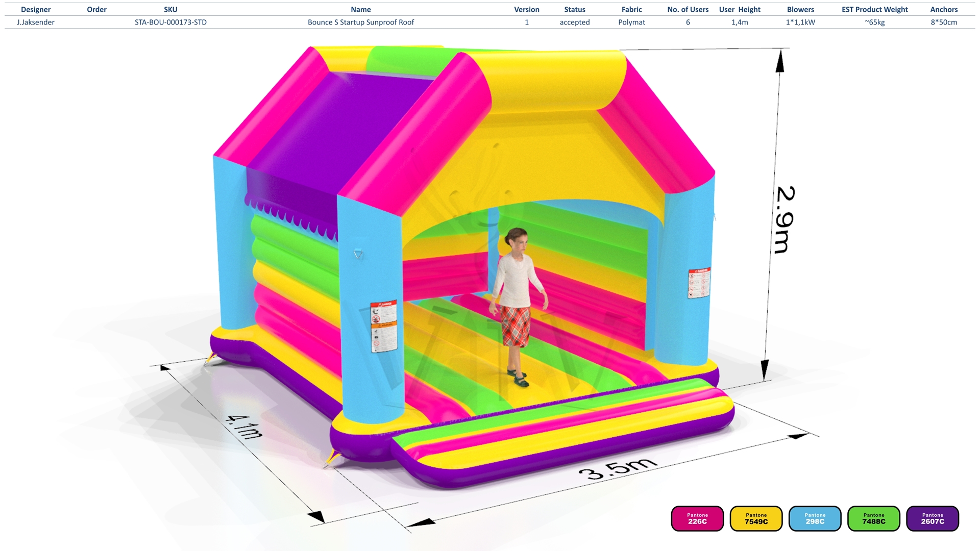
Task: Click the Blowers column header
Action: (x=800, y=9)
